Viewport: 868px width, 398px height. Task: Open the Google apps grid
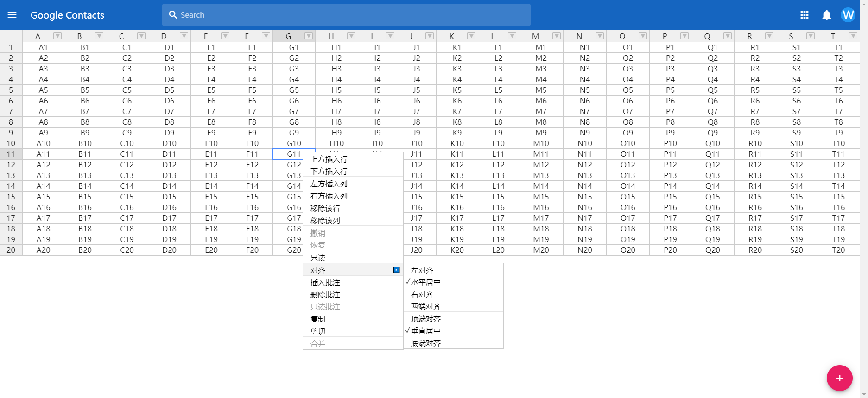pos(805,15)
